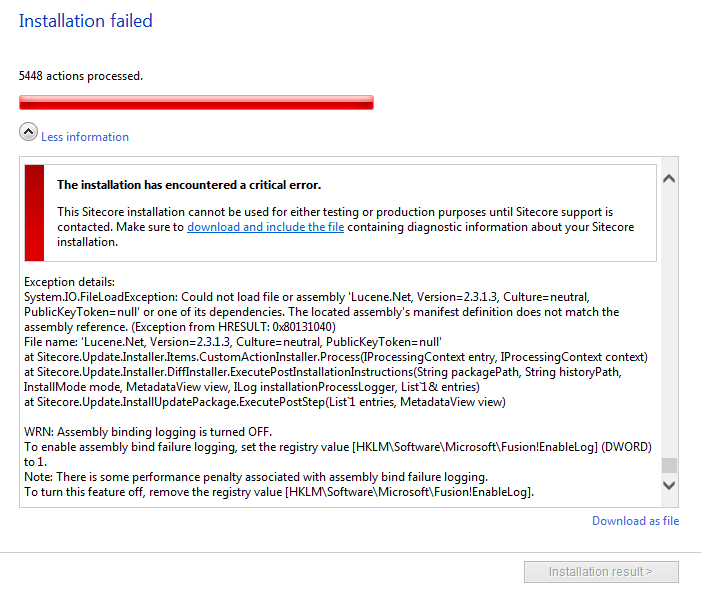Click the red critical error stripe
The height and width of the screenshot is (599, 701).
coord(34,213)
